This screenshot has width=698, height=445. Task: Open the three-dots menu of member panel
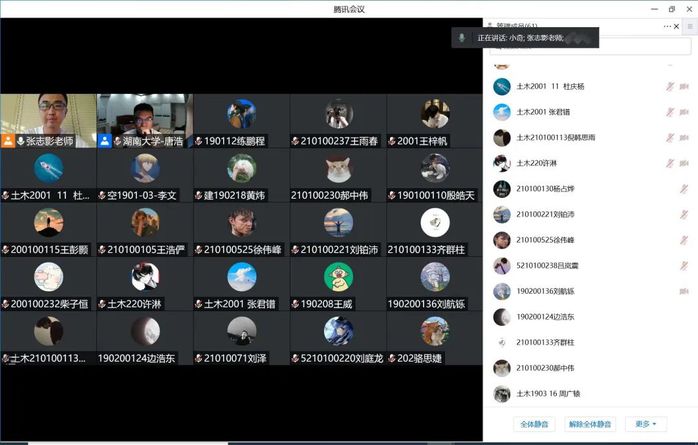[667, 26]
